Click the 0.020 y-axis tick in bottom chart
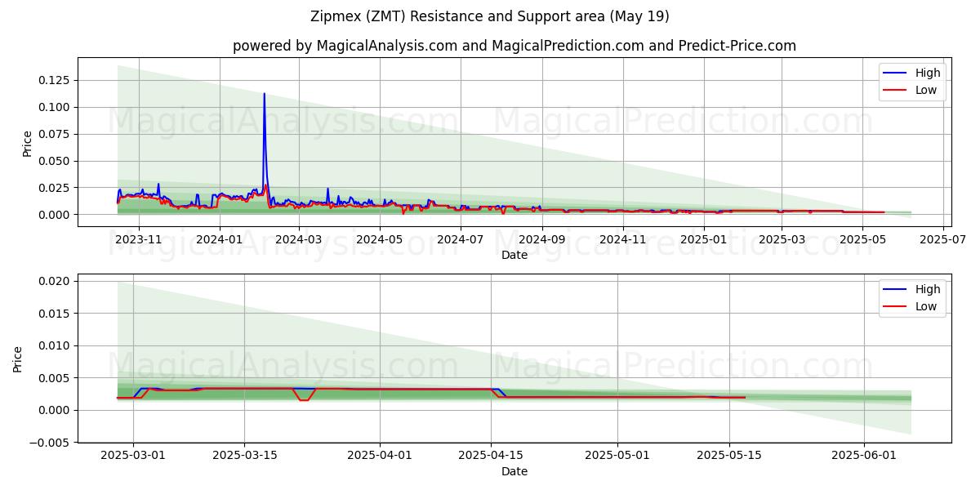 [x=56, y=281]
